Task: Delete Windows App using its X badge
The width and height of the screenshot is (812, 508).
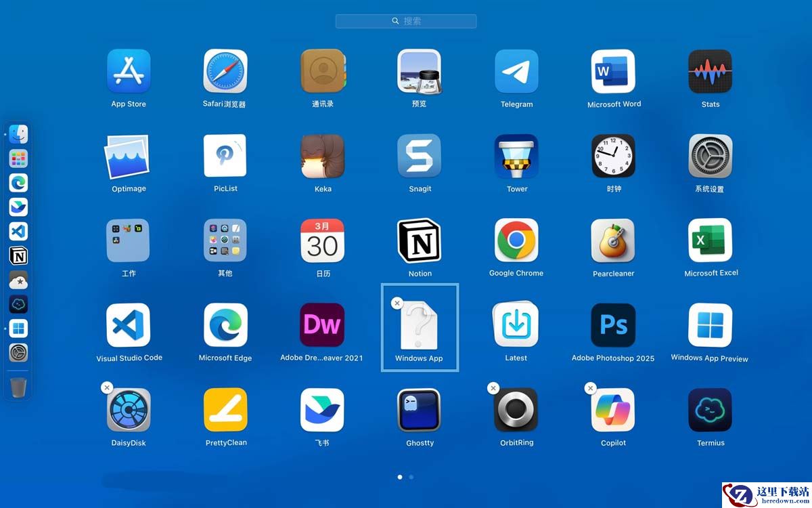Action: click(397, 303)
